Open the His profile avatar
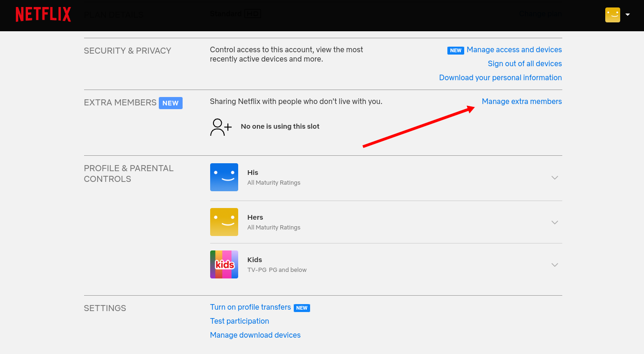 [224, 177]
